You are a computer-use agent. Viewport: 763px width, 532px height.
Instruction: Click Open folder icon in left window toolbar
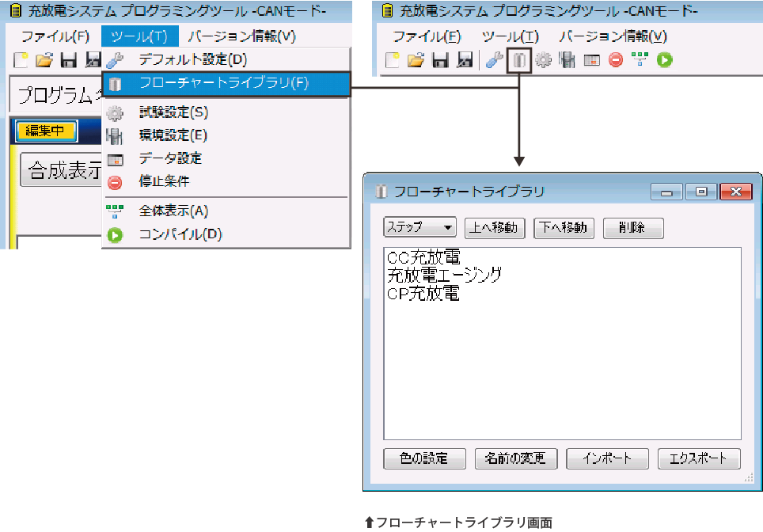tap(44, 60)
